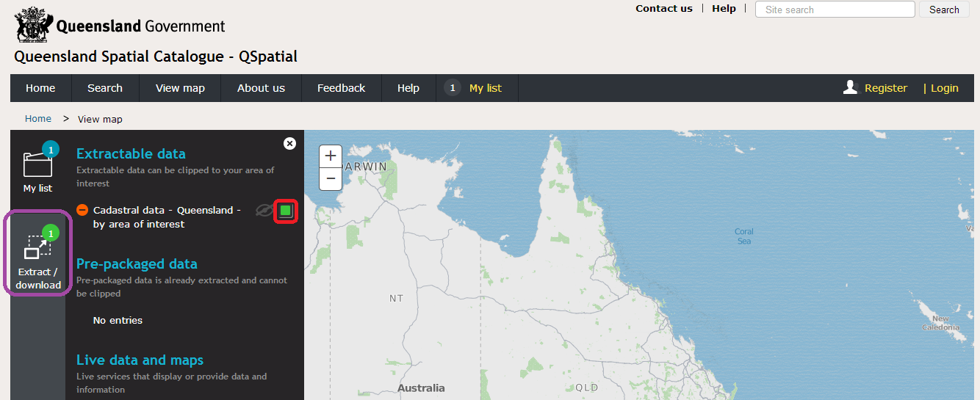
Task: Open My list in the navigation bar
Action: (486, 88)
